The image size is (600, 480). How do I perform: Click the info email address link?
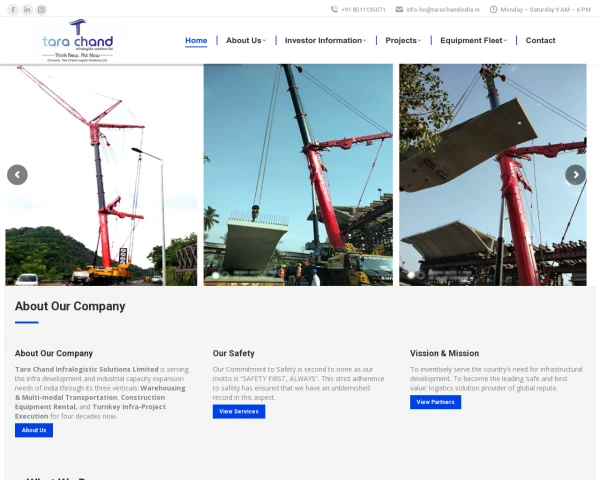tap(443, 10)
